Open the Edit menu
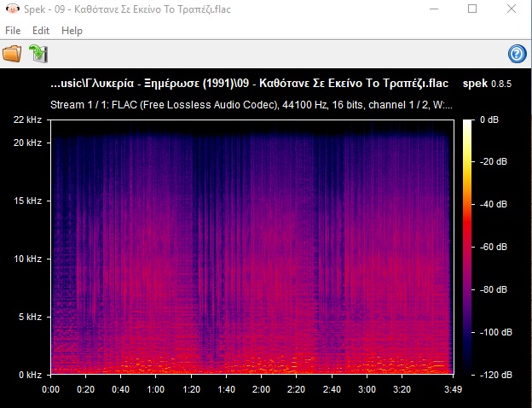This screenshot has height=408, width=532. pyautogui.click(x=41, y=31)
